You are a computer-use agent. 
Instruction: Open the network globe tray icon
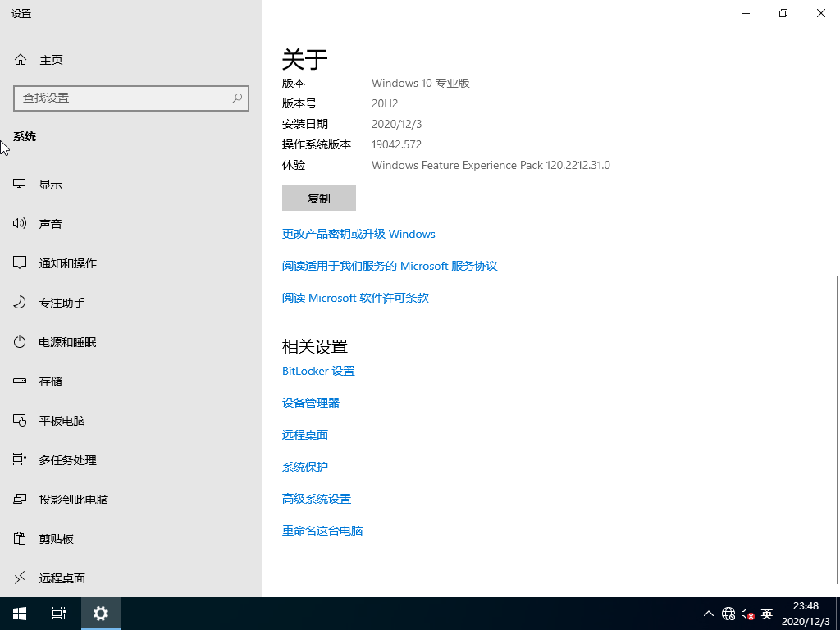tap(728, 614)
